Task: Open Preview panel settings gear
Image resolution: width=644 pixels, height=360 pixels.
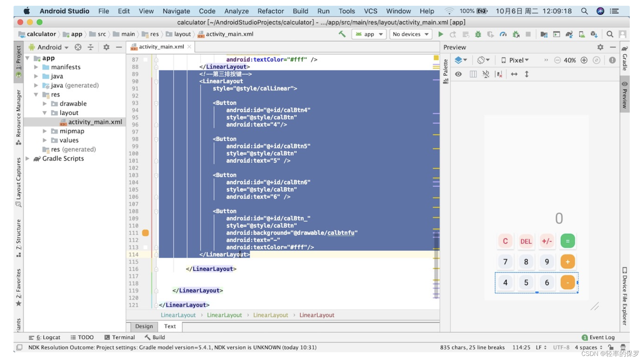Action: point(600,47)
